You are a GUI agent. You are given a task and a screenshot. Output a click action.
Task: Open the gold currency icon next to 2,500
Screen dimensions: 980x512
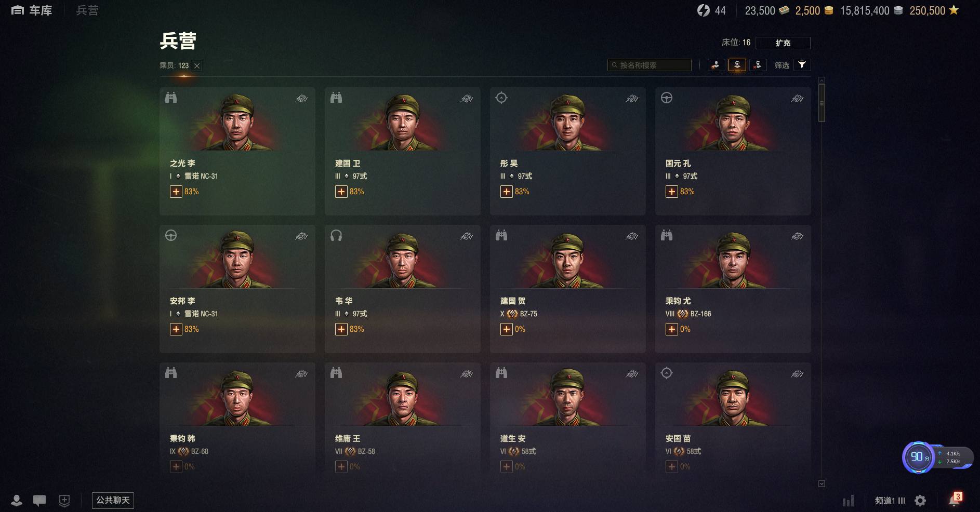829,10
